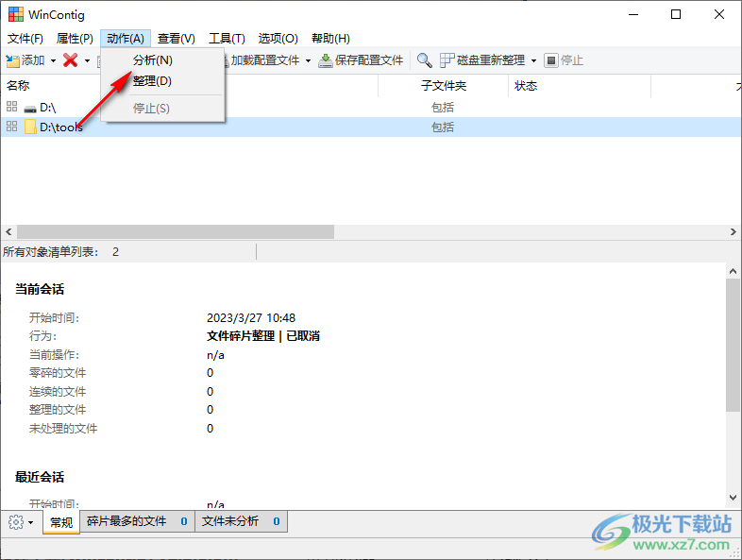Open the 文件(F) menu

click(25, 39)
